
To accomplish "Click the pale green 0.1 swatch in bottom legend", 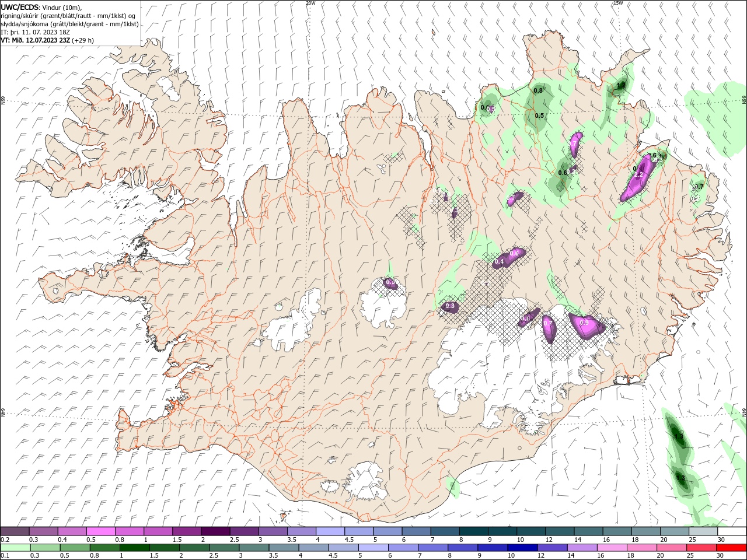I will tap(16, 548).
